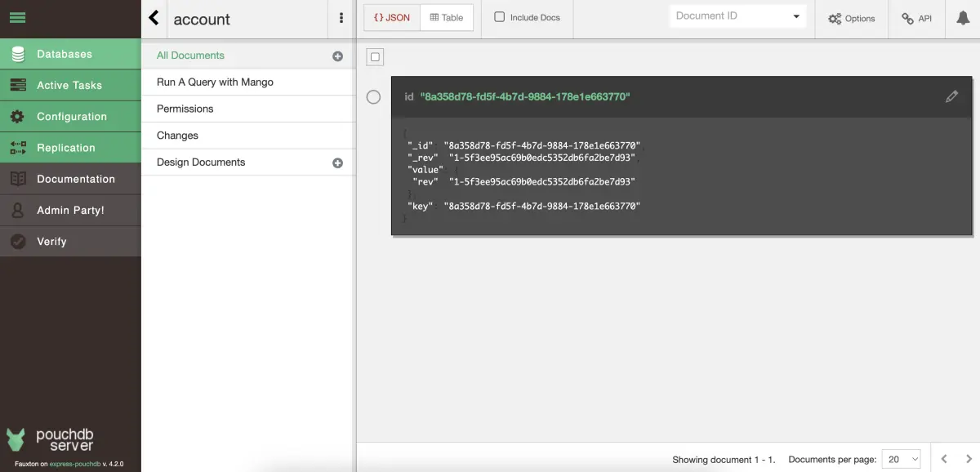This screenshot has height=472, width=980.
Task: Select Admin Party! in the sidebar
Action: pos(70,210)
